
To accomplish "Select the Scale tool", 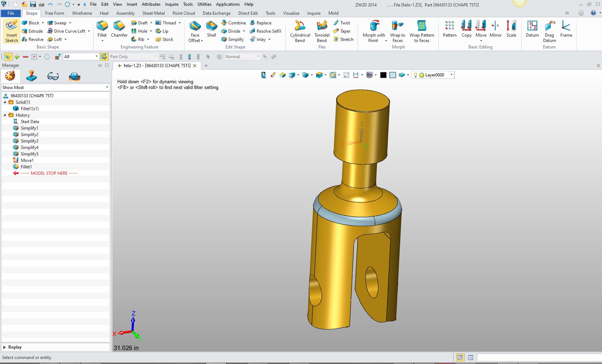I will (511, 29).
